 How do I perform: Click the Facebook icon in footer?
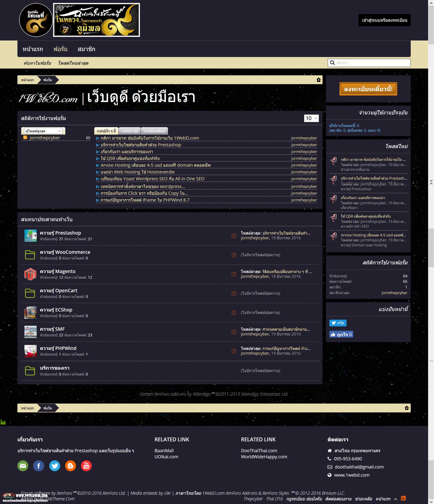pos(39,466)
